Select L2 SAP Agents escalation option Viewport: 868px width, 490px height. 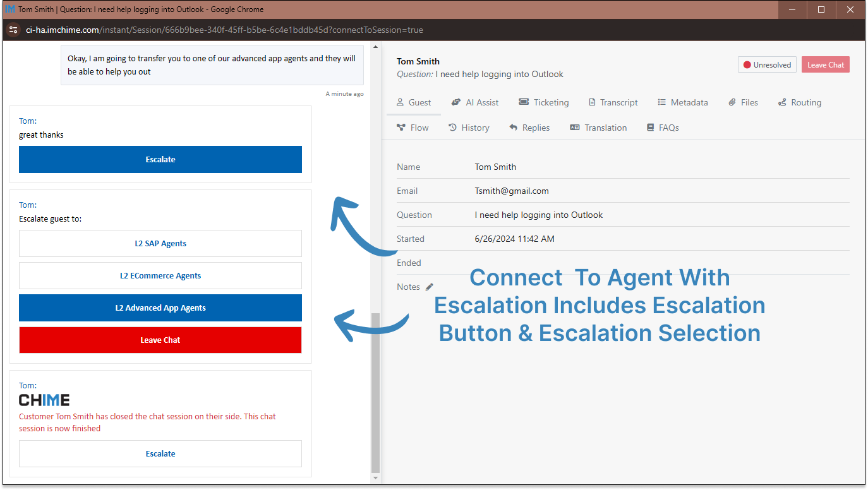pos(160,243)
